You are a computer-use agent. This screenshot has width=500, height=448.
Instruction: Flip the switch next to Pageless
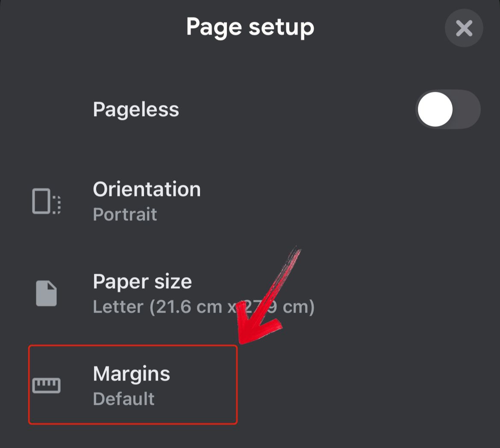point(447,109)
